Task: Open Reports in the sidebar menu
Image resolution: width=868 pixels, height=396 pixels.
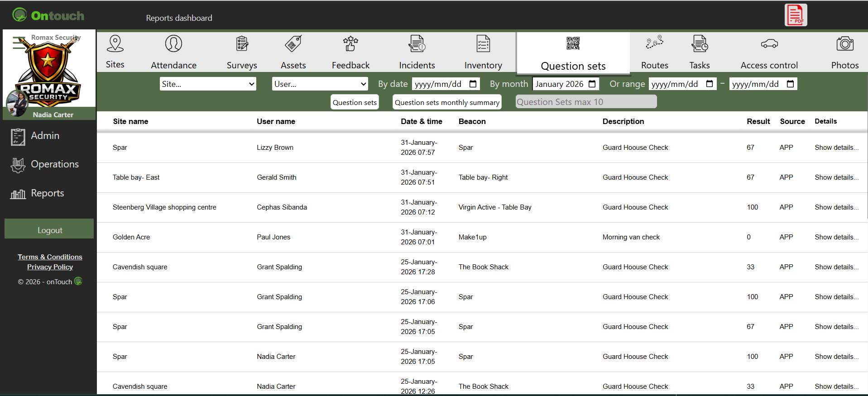Action: 47,193
